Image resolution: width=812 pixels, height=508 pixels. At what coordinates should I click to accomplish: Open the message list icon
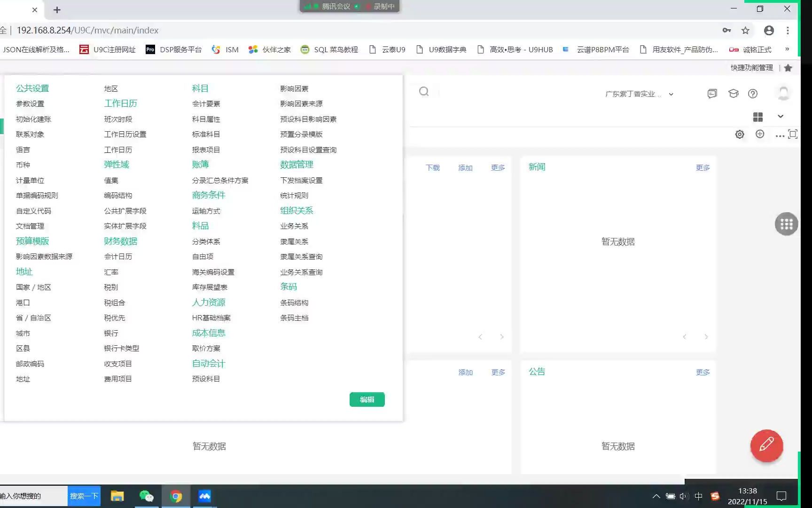coord(712,94)
